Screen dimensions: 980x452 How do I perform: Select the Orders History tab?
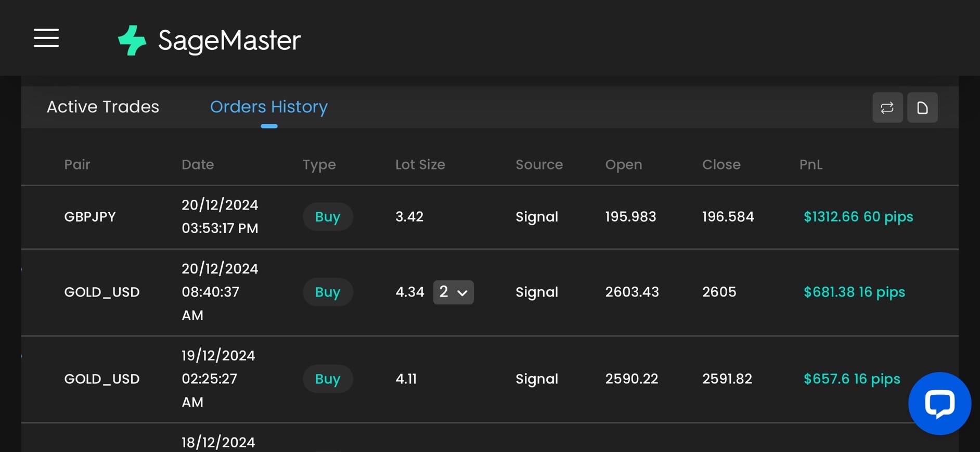pyautogui.click(x=269, y=107)
